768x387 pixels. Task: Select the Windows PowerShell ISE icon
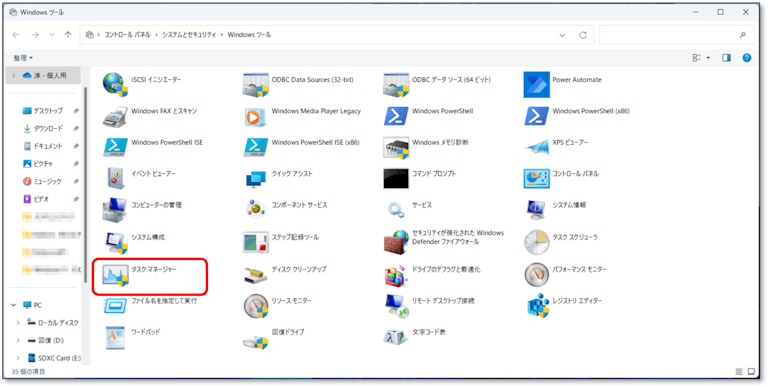point(116,147)
